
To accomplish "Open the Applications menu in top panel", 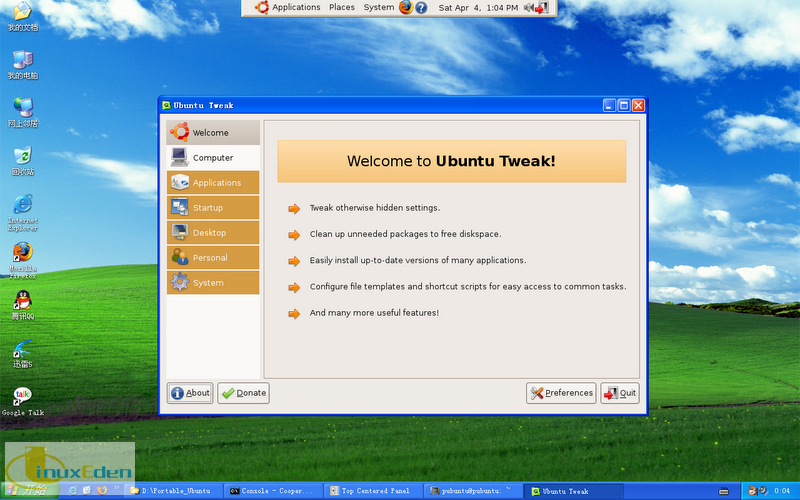I will click(296, 7).
